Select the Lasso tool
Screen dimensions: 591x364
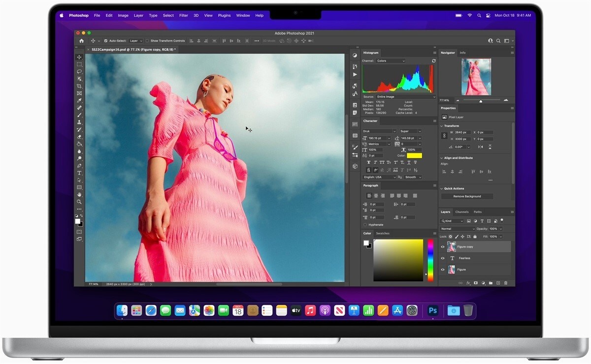click(79, 71)
